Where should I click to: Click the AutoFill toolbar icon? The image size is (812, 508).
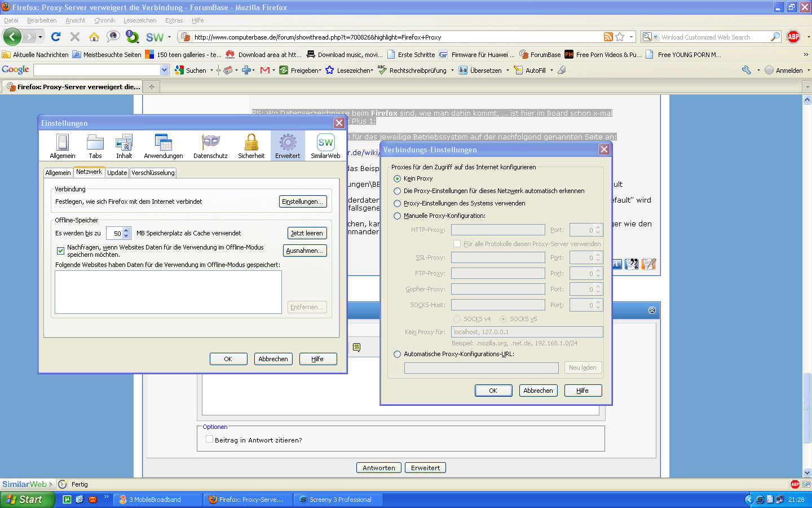tap(518, 70)
